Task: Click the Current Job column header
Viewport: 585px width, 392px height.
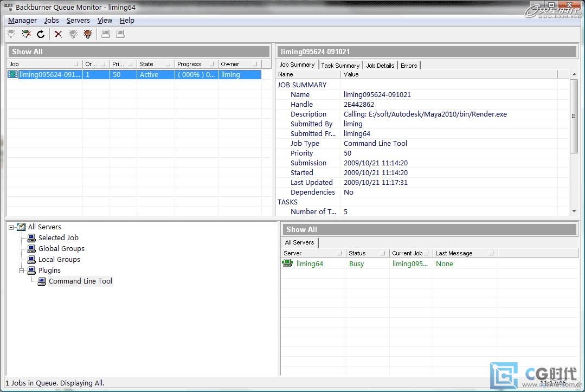Action: pos(411,253)
